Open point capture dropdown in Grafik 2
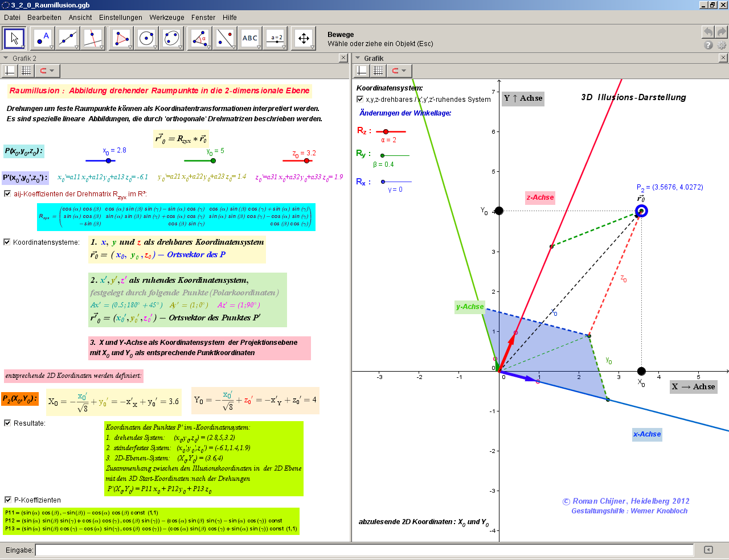 point(47,71)
